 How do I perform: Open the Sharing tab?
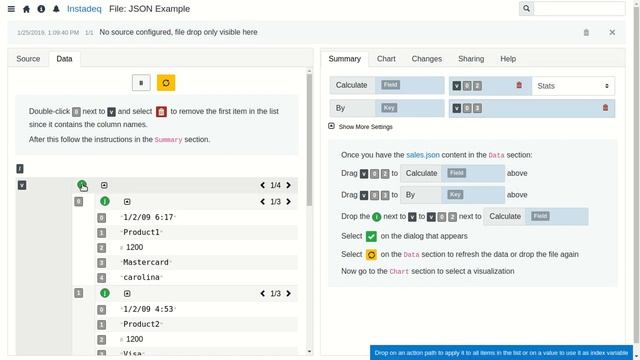coord(471,59)
